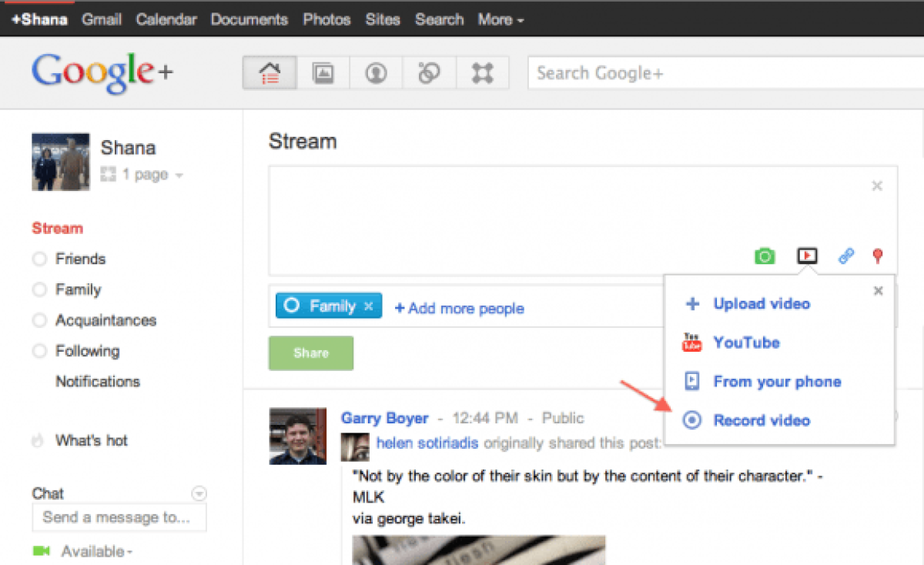Open the Games icon in navigation bar
Image resolution: width=924 pixels, height=565 pixels.
[482, 74]
